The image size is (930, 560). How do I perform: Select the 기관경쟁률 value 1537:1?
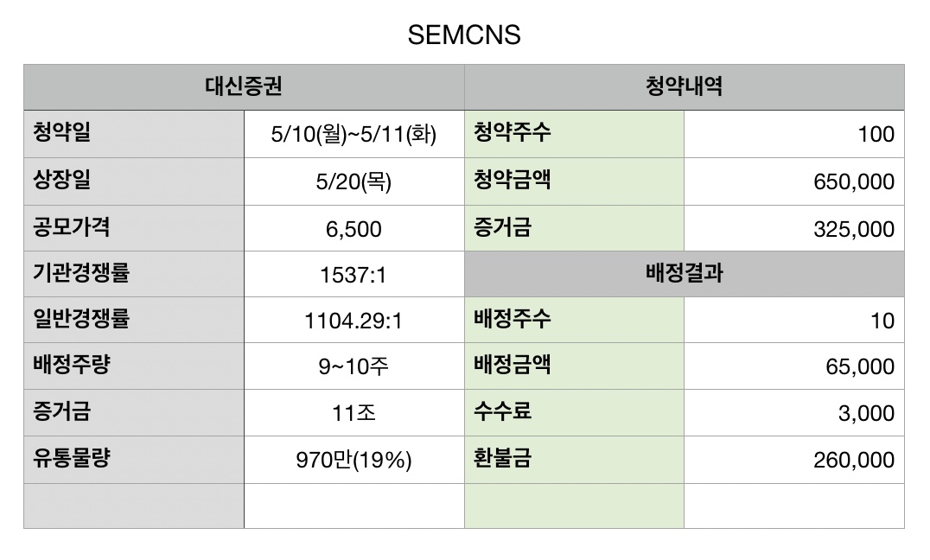coord(354,274)
